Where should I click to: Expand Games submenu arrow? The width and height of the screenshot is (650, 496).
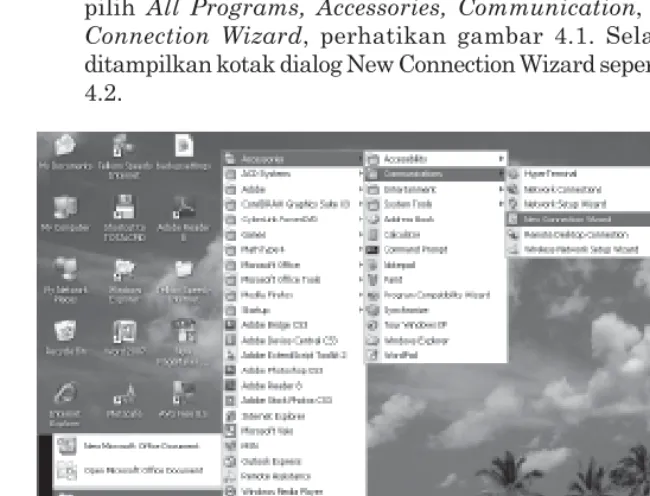(361, 235)
